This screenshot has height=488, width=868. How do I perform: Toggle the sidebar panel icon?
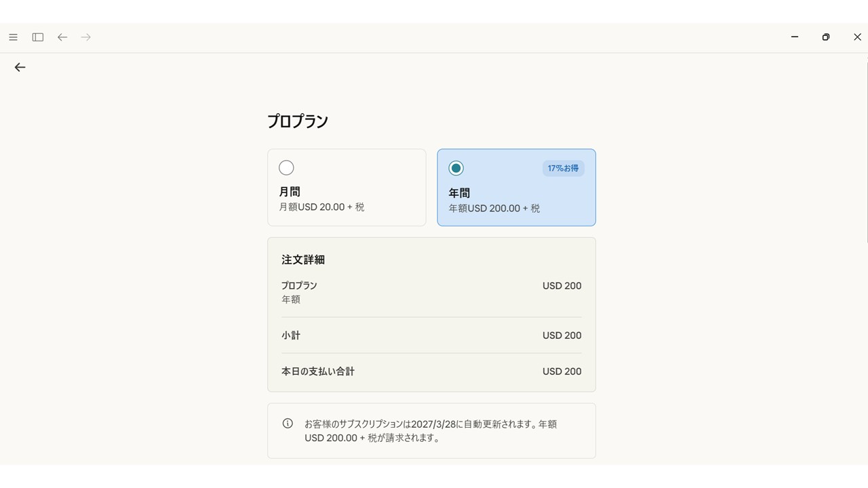tap(37, 37)
